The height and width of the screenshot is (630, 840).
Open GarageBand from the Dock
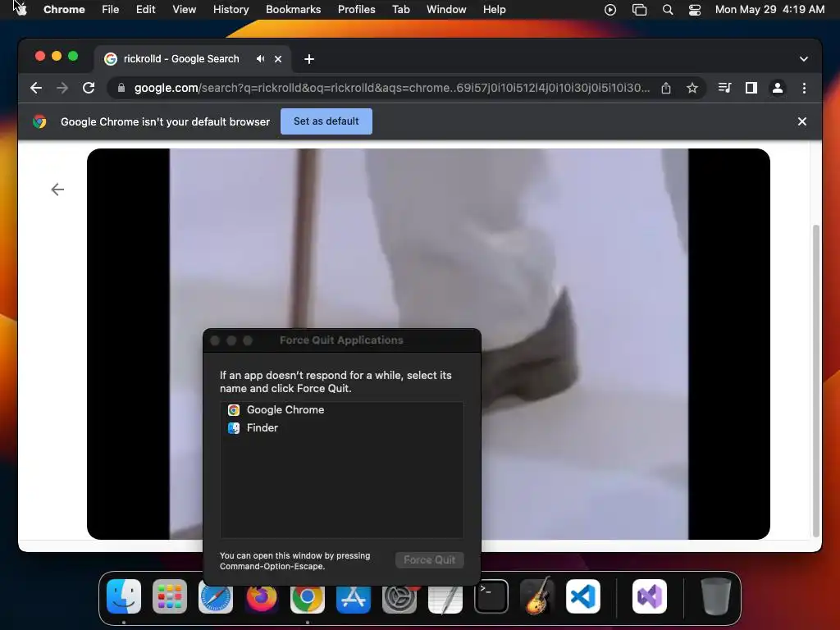click(x=537, y=596)
